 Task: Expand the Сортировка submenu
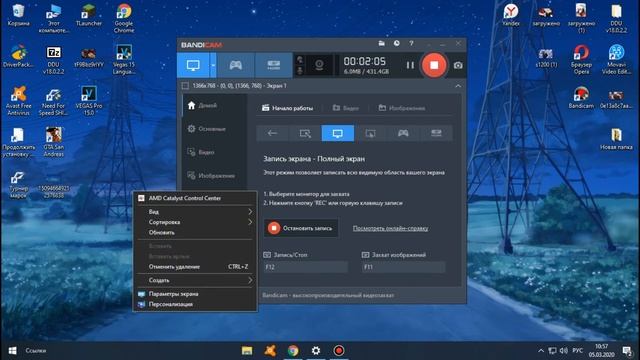(x=195, y=222)
